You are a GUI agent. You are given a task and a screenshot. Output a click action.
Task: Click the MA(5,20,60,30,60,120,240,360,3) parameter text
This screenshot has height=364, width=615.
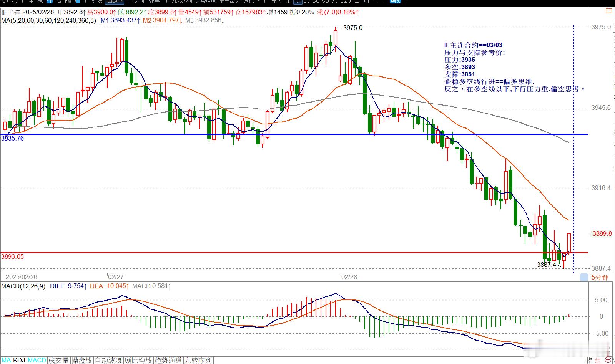click(49, 20)
